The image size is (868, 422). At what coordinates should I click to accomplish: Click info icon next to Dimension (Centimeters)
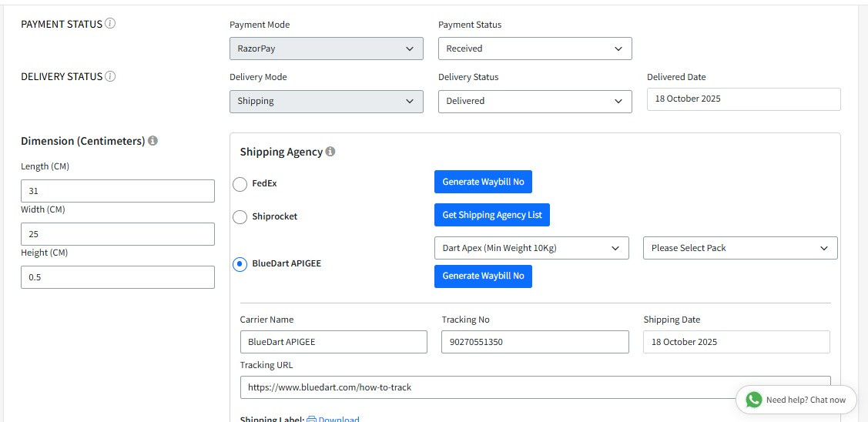pos(152,141)
